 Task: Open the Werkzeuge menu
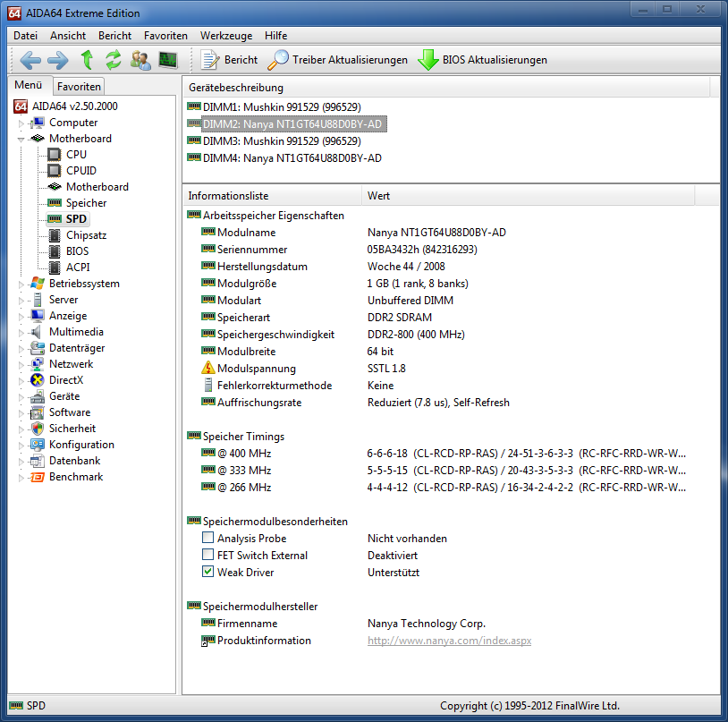[226, 36]
